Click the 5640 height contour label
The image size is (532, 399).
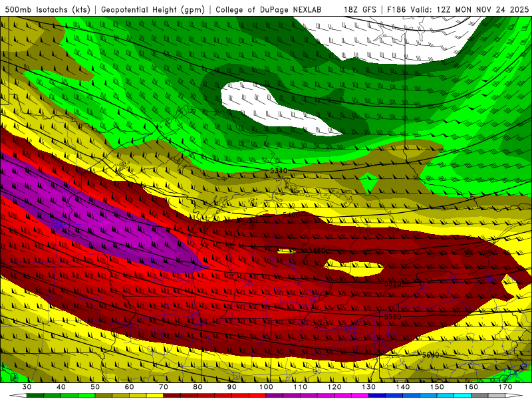[430, 355]
